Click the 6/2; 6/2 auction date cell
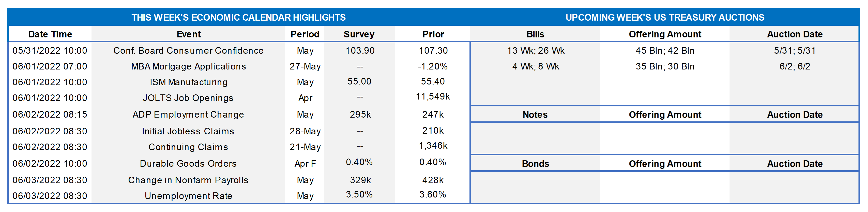Screen dimensions: 868x212 click(795, 66)
